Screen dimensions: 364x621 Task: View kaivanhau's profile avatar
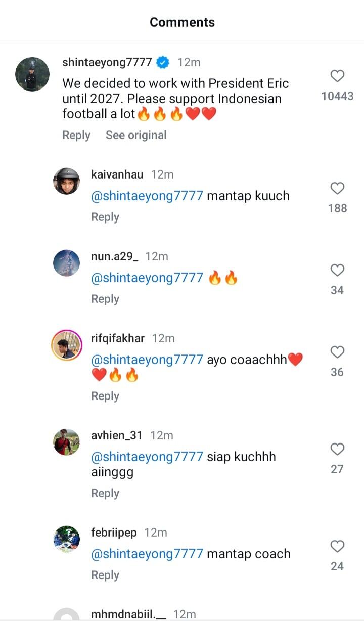click(66, 181)
